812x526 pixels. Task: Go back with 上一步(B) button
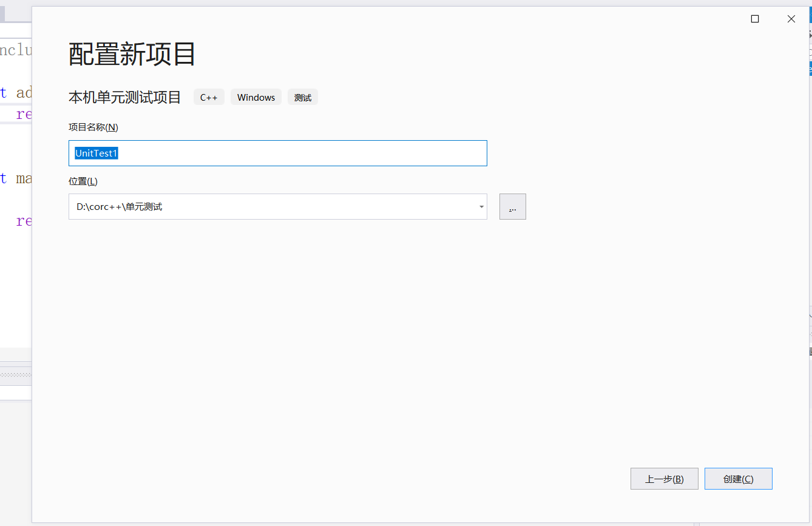point(665,479)
